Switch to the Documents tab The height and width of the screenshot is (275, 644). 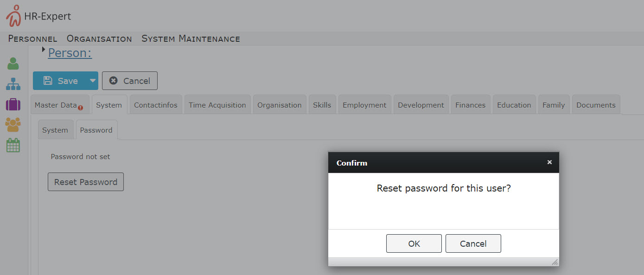coord(596,105)
